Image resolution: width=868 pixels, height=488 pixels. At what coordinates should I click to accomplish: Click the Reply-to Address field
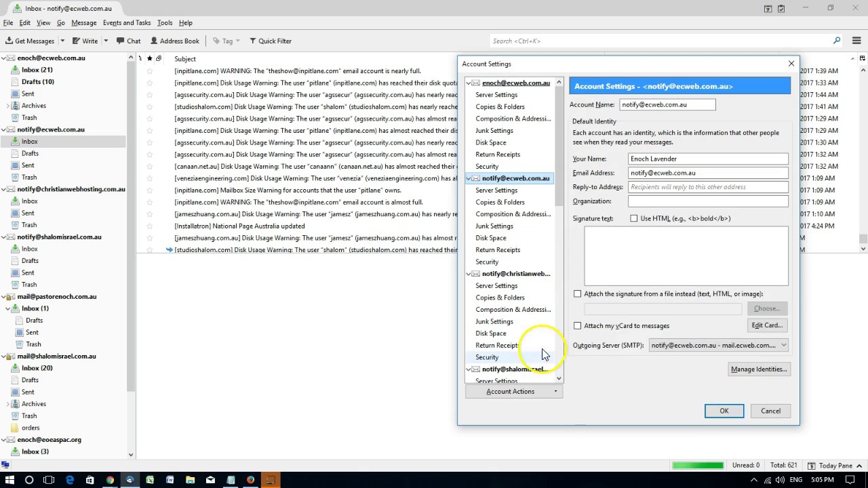coord(708,187)
